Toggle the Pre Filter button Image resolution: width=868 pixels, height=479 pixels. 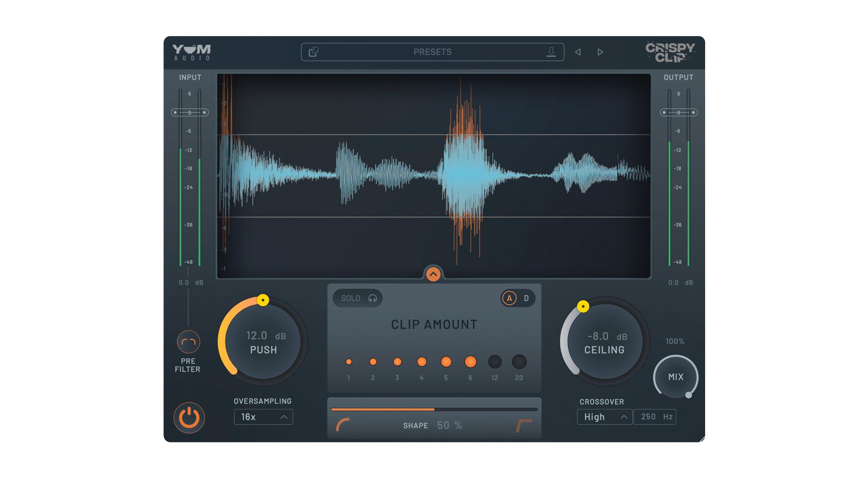coord(188,341)
